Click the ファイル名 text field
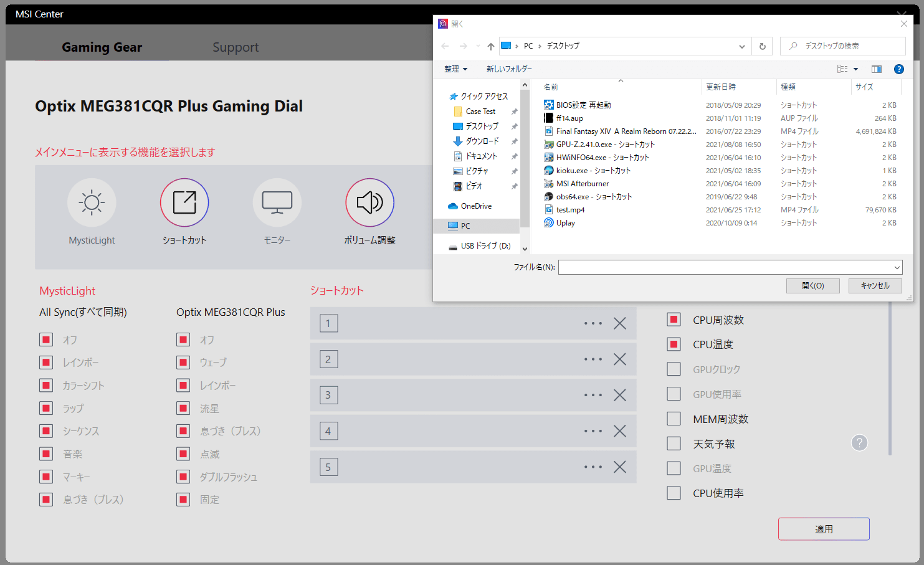 [725, 267]
